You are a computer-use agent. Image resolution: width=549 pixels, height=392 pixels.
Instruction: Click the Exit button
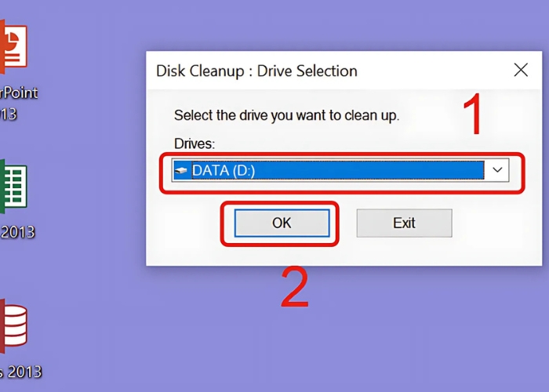(404, 223)
